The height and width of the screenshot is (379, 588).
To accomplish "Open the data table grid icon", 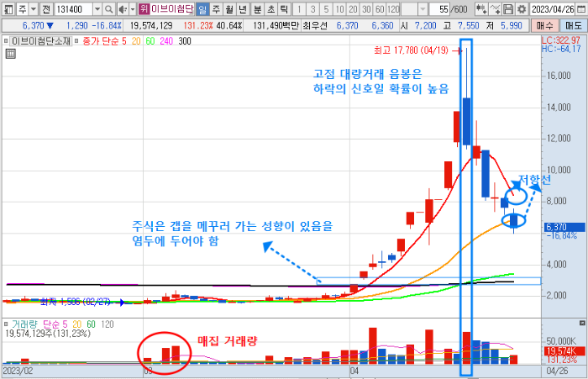I will pos(10,54).
